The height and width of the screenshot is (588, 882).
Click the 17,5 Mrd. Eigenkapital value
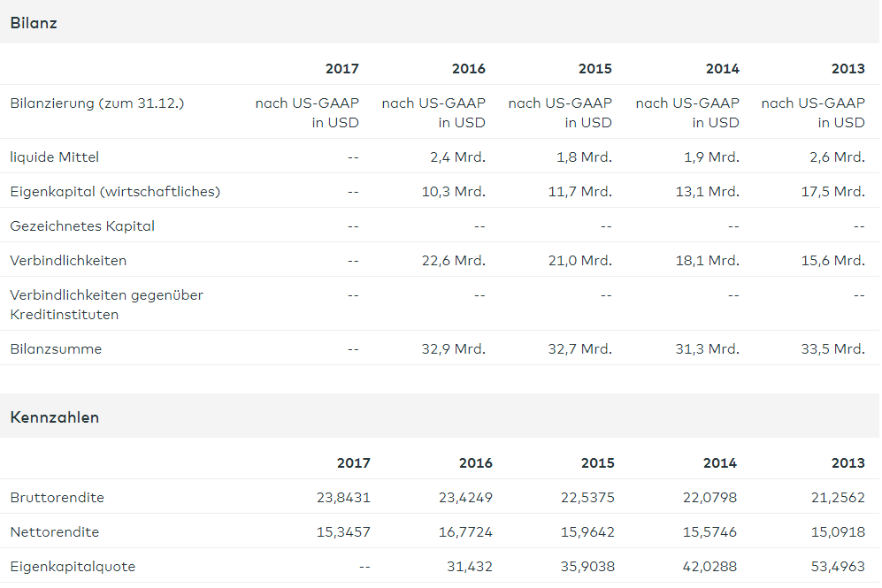point(832,191)
